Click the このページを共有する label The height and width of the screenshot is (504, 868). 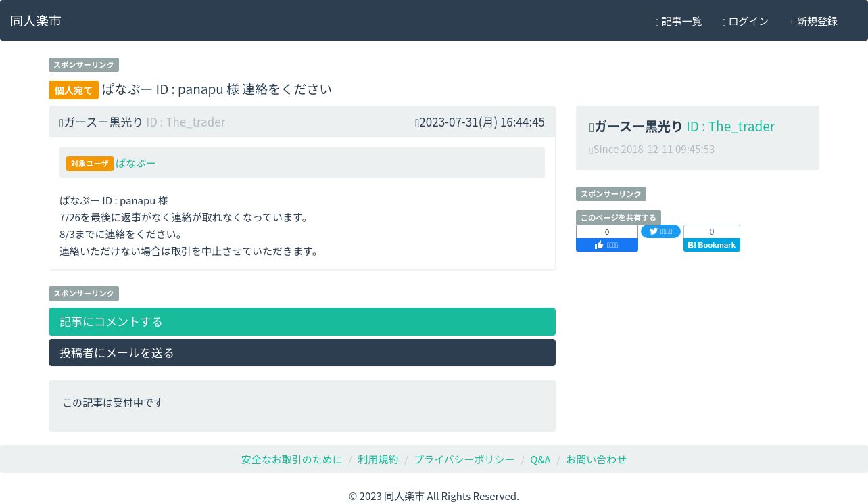coord(619,218)
